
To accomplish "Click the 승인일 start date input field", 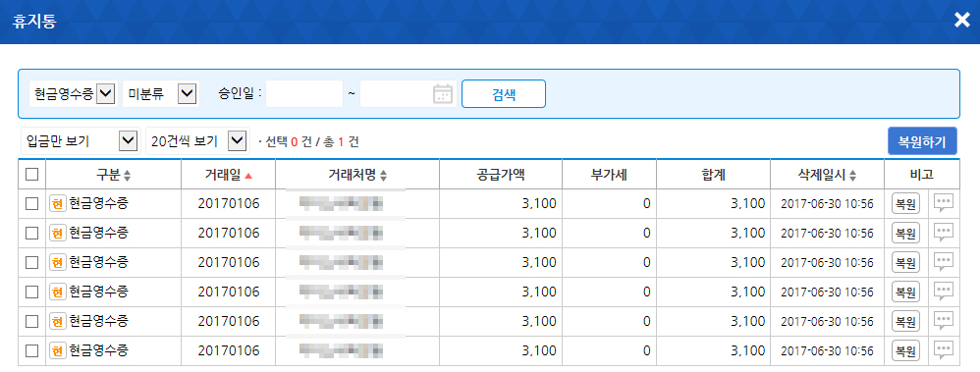I will (305, 94).
